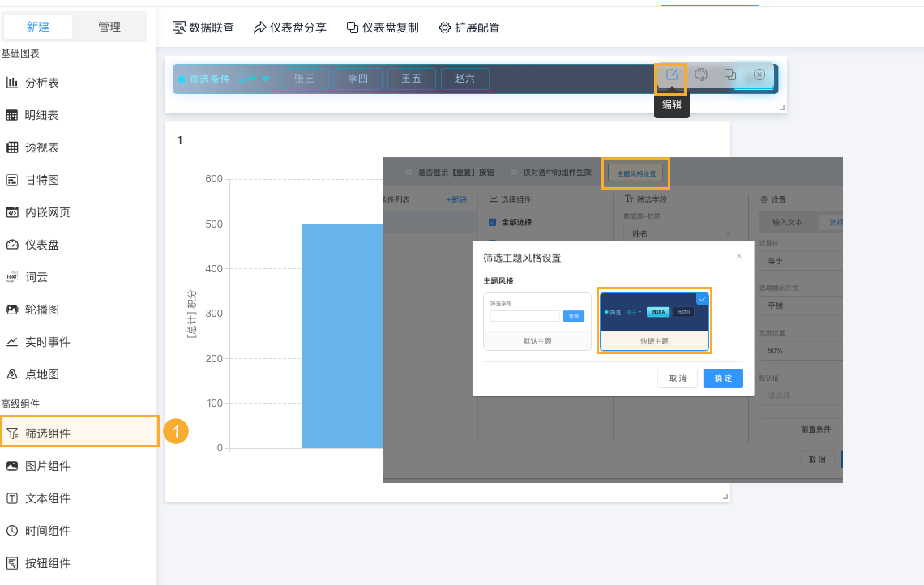
Task: Choose the 快捷主题 theme thumbnail
Action: point(654,322)
